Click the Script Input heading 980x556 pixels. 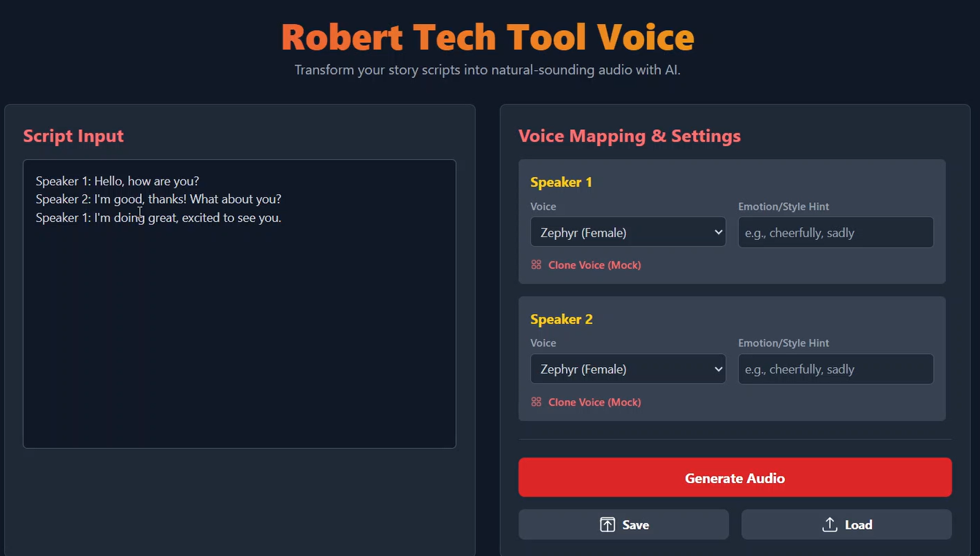73,136
